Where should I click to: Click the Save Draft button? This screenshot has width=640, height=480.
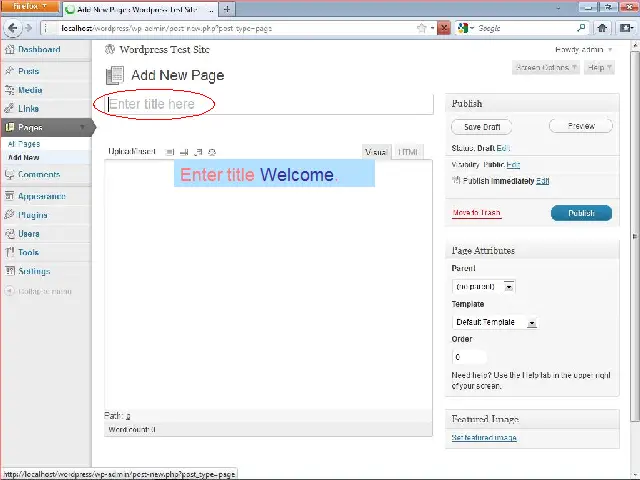(482, 127)
